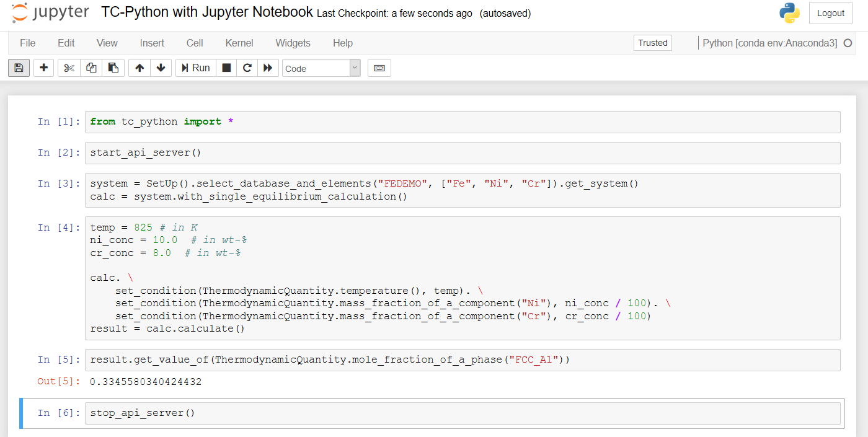Cut selected cells with scissors icon
Viewport: 868px width, 437px height.
point(69,68)
